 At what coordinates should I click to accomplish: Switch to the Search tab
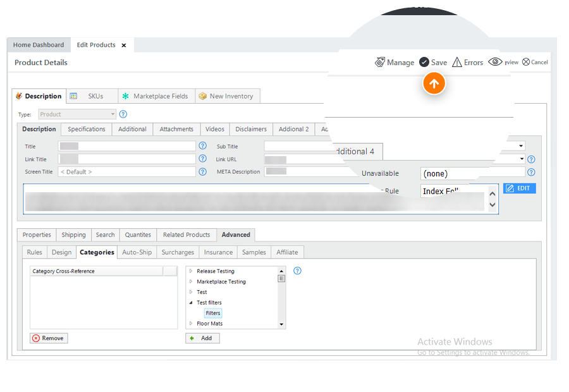click(105, 235)
